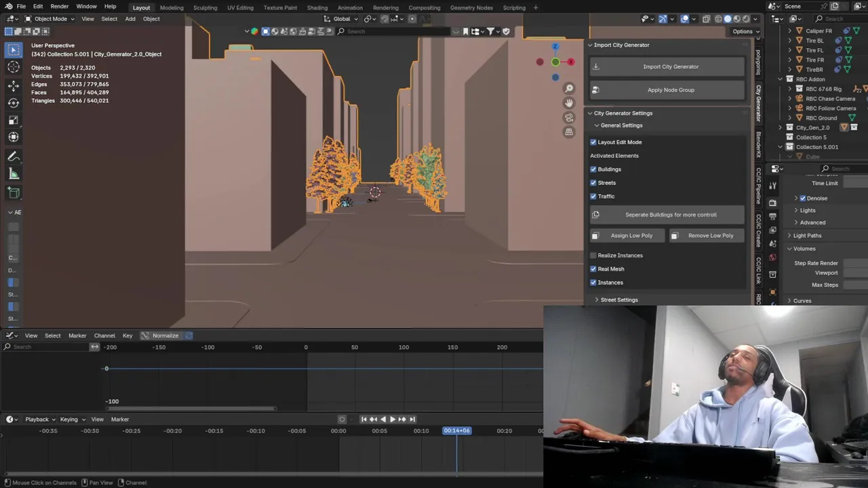Select the Cursor tool in toolbar
868x488 pixels.
[x=14, y=66]
